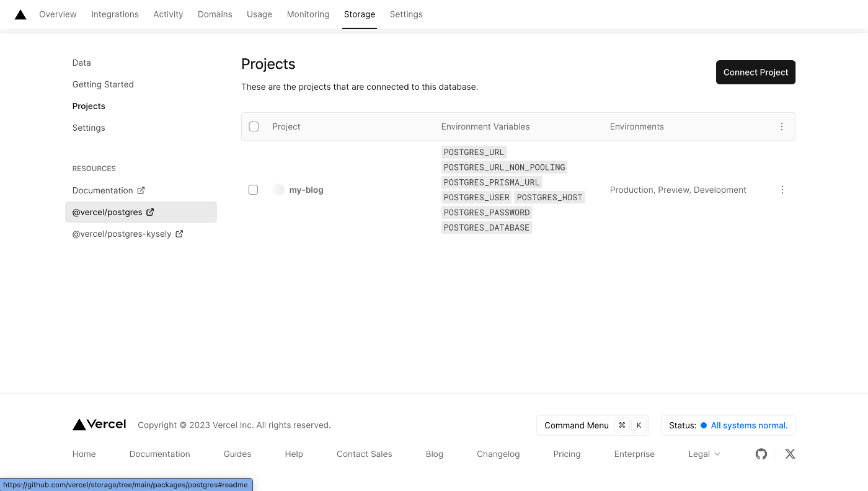Open the table header three-dot options menu
This screenshot has height=491, width=868.
point(782,126)
